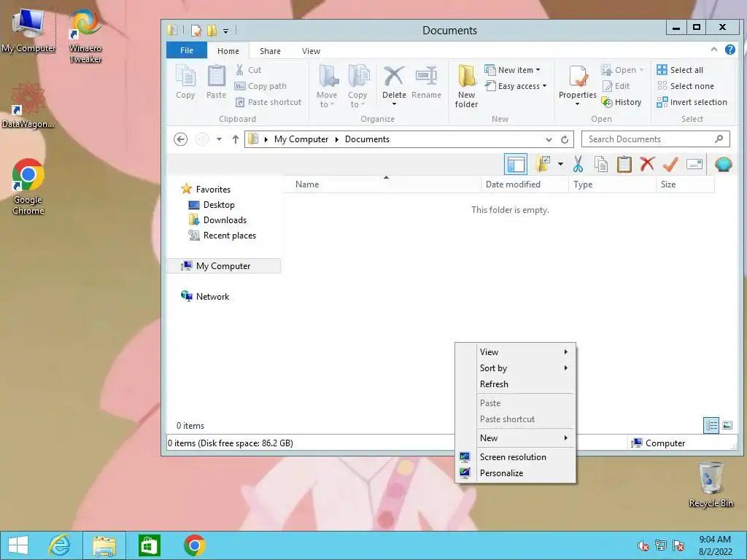Image resolution: width=747 pixels, height=560 pixels.
Task: Switch to large thumbnails view in the status corner
Action: (x=727, y=425)
